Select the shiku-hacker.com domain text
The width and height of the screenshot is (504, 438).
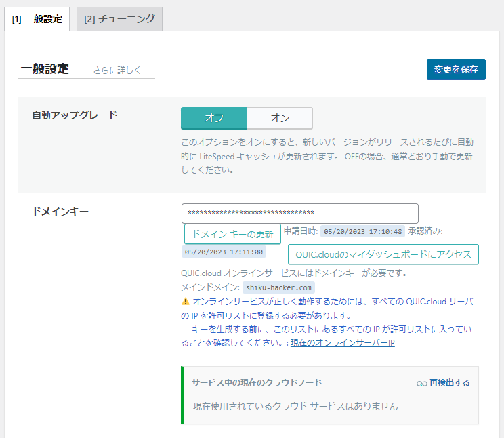278,287
